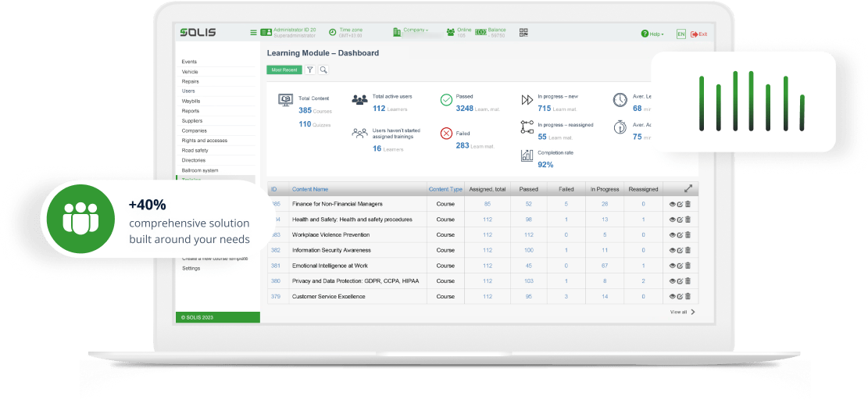Click the Company building icon
Screen dimensions: 868x400
click(x=397, y=32)
